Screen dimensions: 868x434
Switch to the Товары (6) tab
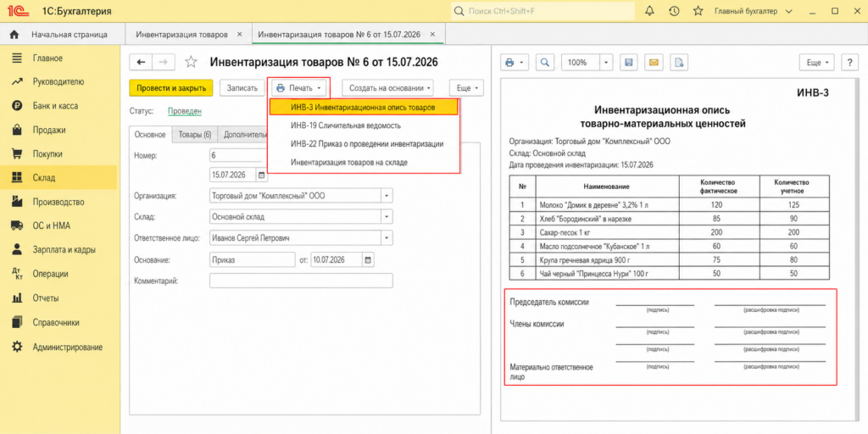[x=195, y=135]
